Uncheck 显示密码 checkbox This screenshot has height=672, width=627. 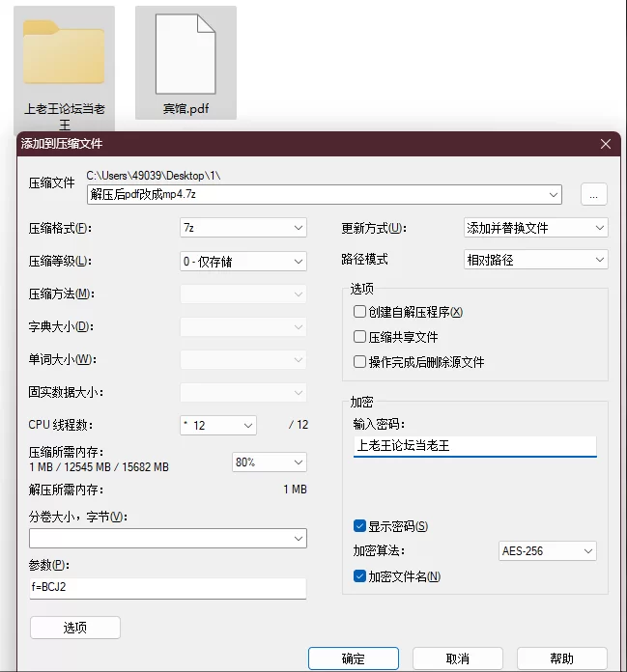click(x=359, y=526)
